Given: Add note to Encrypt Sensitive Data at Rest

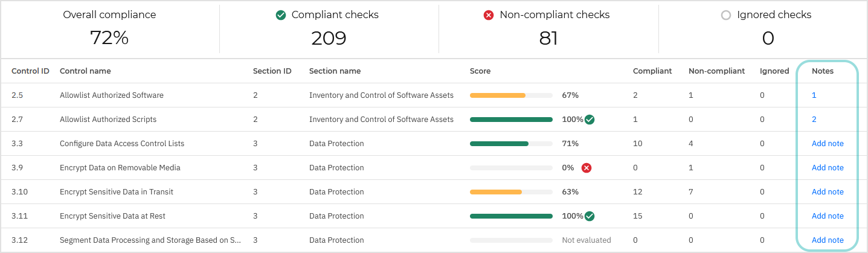Looking at the screenshot, I should pyautogui.click(x=828, y=216).
